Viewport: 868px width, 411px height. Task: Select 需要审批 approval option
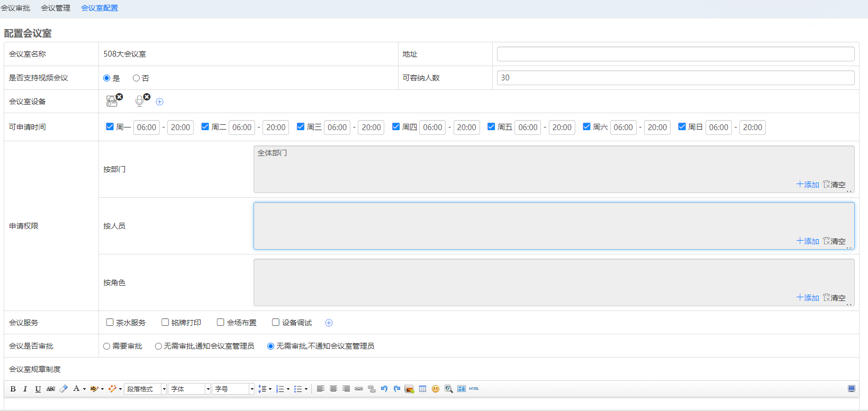pos(107,346)
